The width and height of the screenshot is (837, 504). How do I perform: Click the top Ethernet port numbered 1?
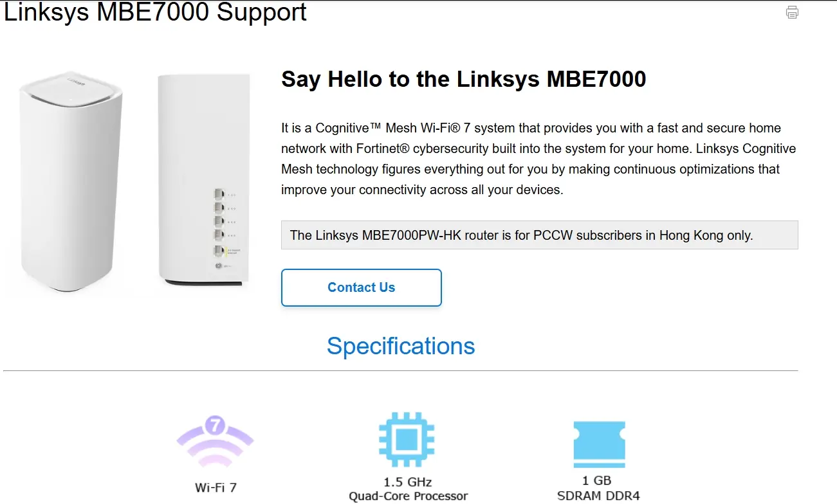point(219,194)
